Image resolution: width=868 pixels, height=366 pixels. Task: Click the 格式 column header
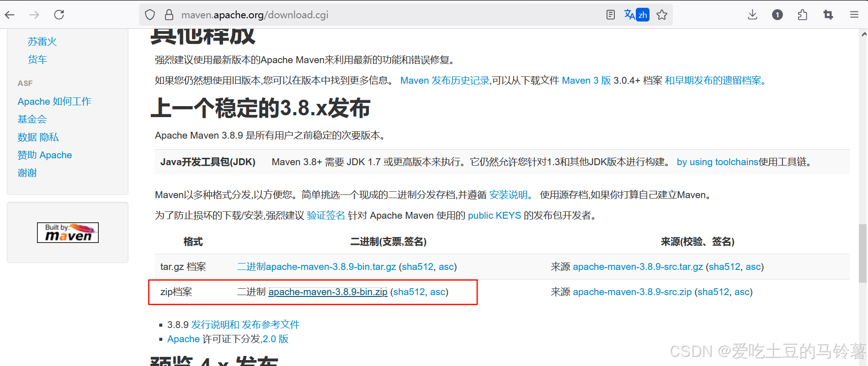[193, 242]
